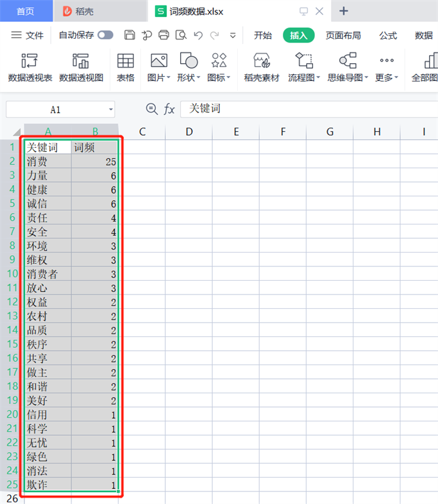Click the formula bar input showing 关键词
438x504 pixels.
click(307, 109)
